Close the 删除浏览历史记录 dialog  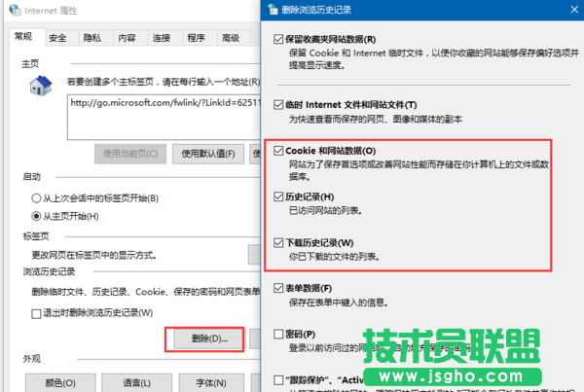(x=574, y=10)
